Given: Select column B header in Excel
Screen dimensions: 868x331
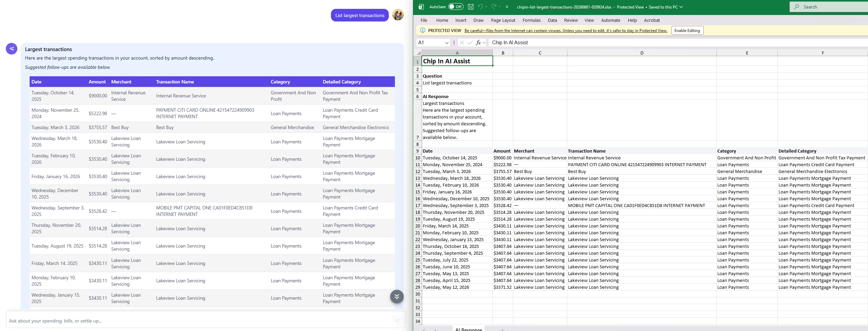Looking at the screenshot, I should 503,53.
